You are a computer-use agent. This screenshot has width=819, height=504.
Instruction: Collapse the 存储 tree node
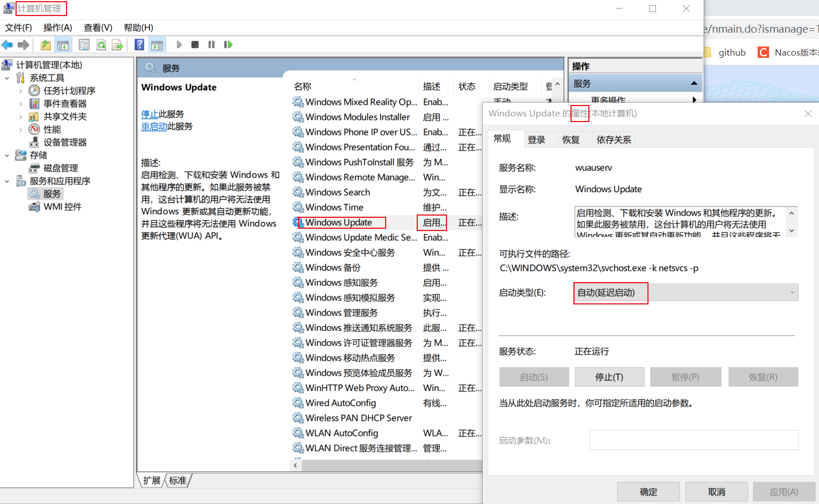(x=7, y=155)
